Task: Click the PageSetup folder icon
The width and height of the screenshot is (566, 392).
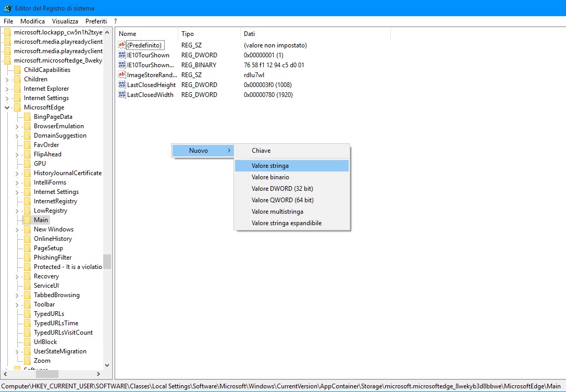Action: pyautogui.click(x=27, y=248)
